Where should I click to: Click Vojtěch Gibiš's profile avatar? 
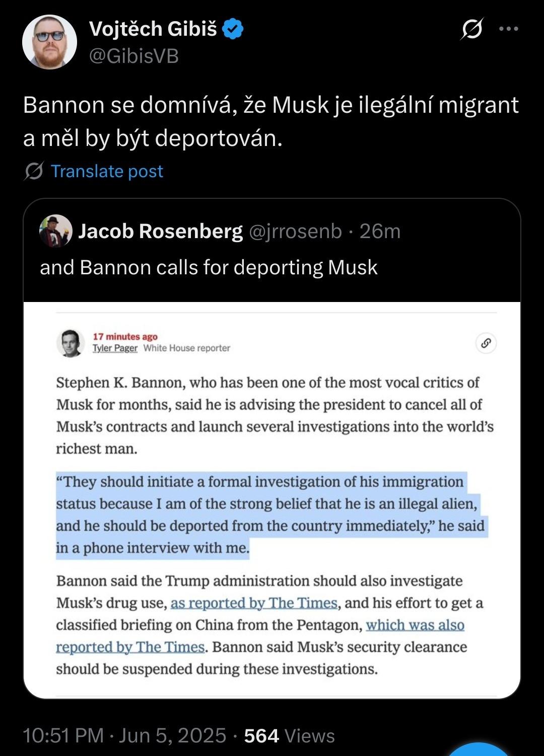pyautogui.click(x=49, y=42)
